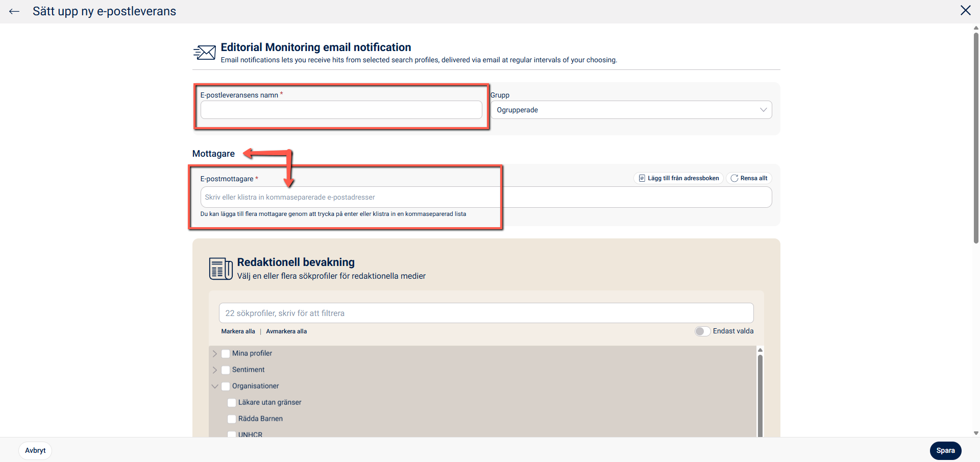Image resolution: width=980 pixels, height=462 pixels.
Task: Click the address book icon
Action: (x=642, y=178)
